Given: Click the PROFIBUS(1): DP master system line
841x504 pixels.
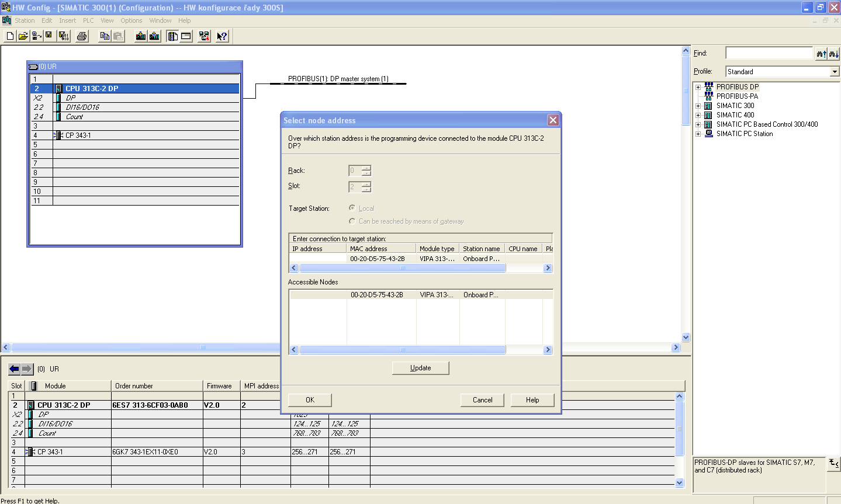Looking at the screenshot, I should coord(338,84).
